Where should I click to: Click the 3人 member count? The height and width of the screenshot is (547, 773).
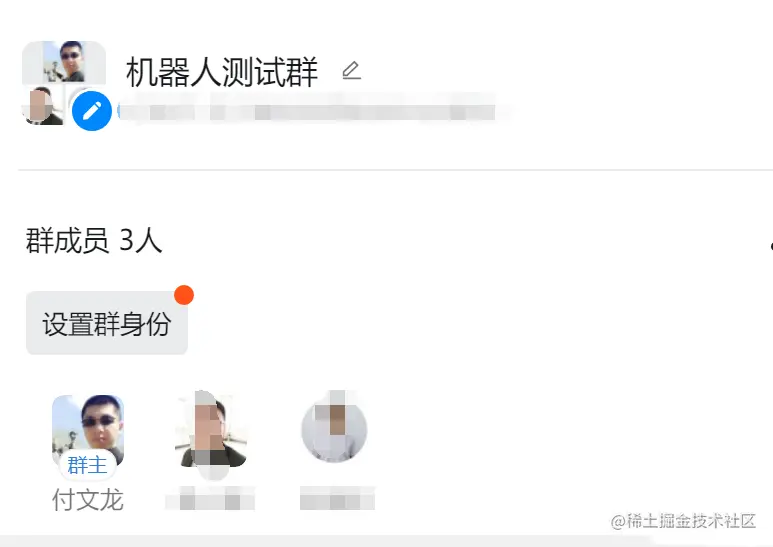(141, 240)
